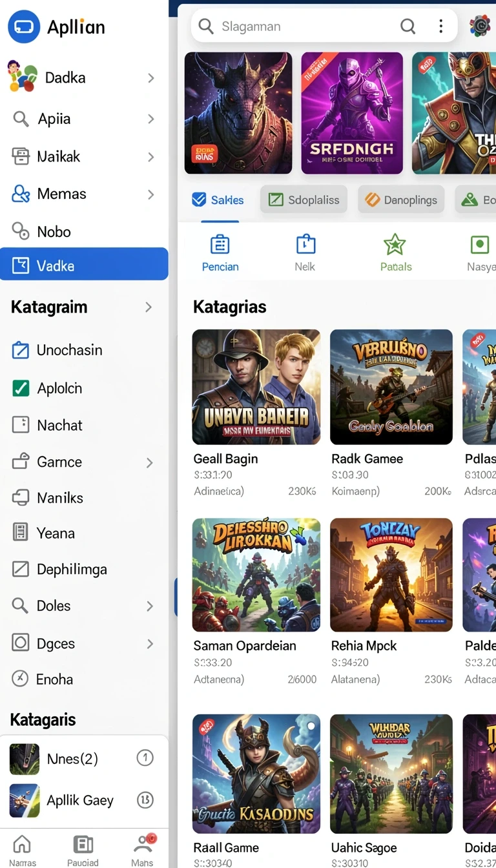Viewport: 496px width, 868px height.
Task: Open the Apllik Gaey game icon
Action: click(x=25, y=801)
